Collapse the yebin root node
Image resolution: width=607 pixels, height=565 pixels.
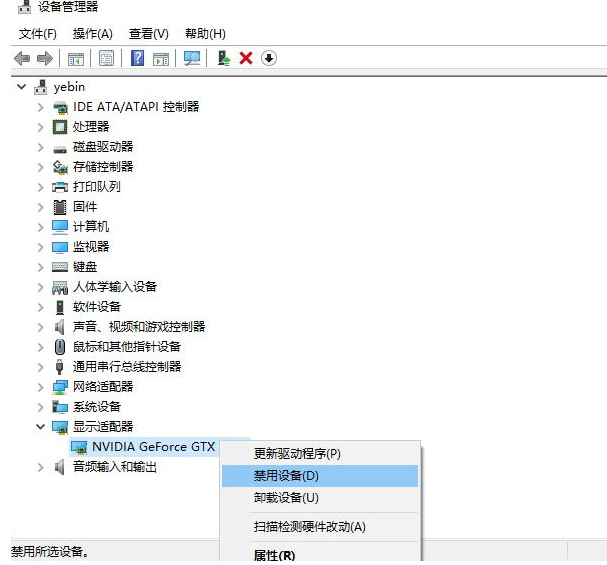click(x=22, y=87)
